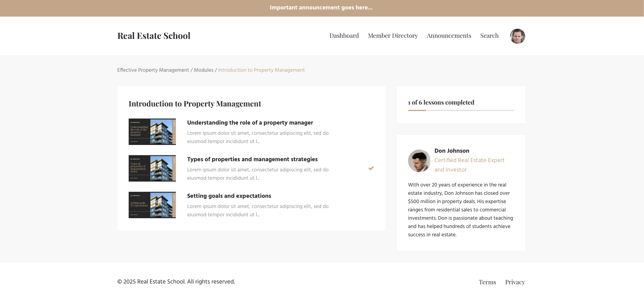Open the Privacy footer link
The width and height of the screenshot is (644, 302).
(515, 282)
